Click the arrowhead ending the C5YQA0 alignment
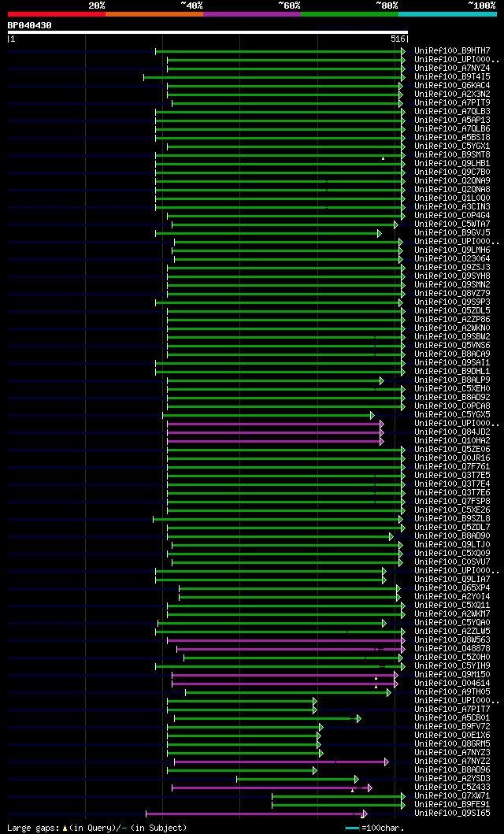 coord(384,624)
